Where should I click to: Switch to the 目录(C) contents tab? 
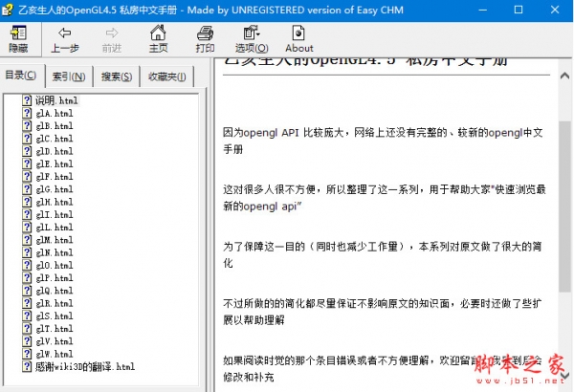(20, 76)
